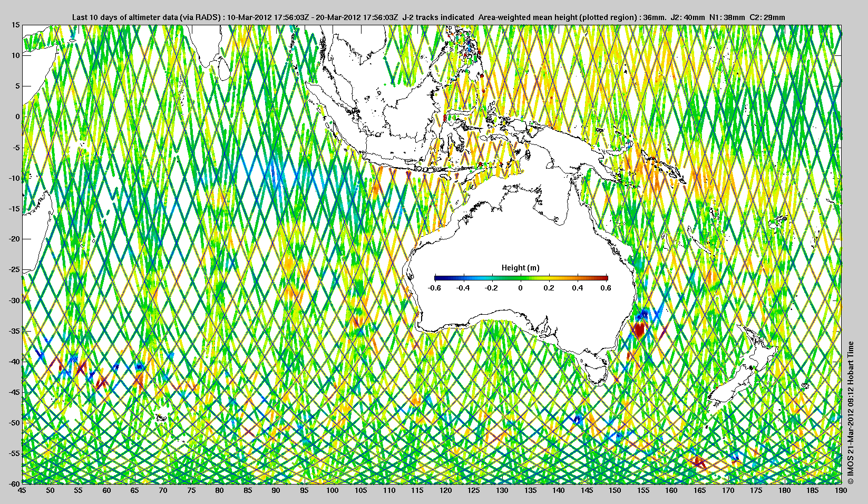868x504 pixels.
Task: Click the "0.6" colorbar tick label
Action: [x=607, y=288]
